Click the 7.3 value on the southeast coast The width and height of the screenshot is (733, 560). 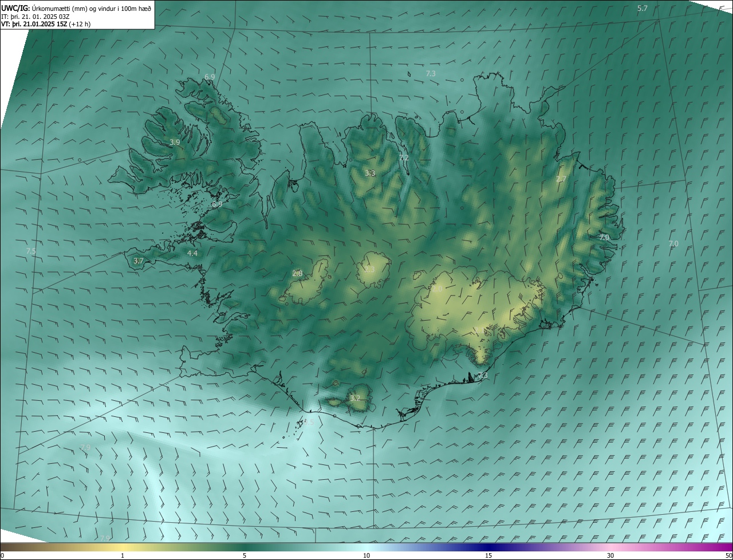483,376
